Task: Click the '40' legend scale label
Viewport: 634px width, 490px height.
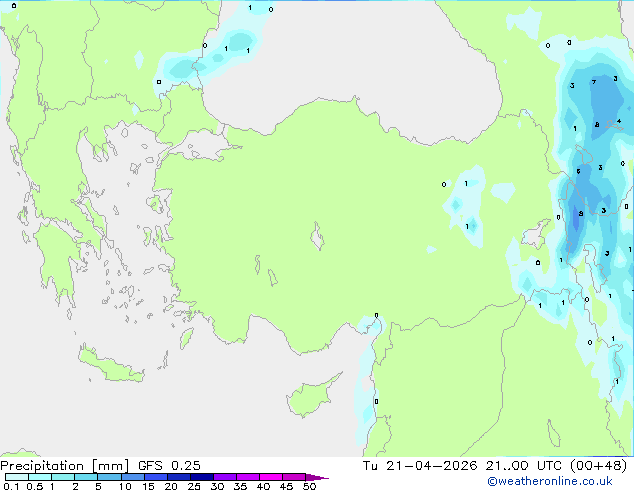Action: [263, 486]
